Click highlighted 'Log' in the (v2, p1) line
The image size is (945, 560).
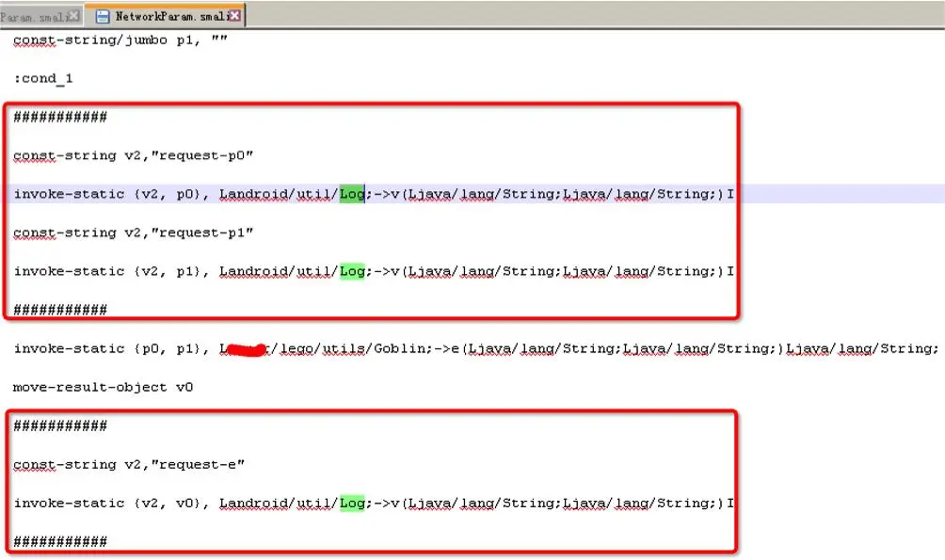click(x=352, y=271)
